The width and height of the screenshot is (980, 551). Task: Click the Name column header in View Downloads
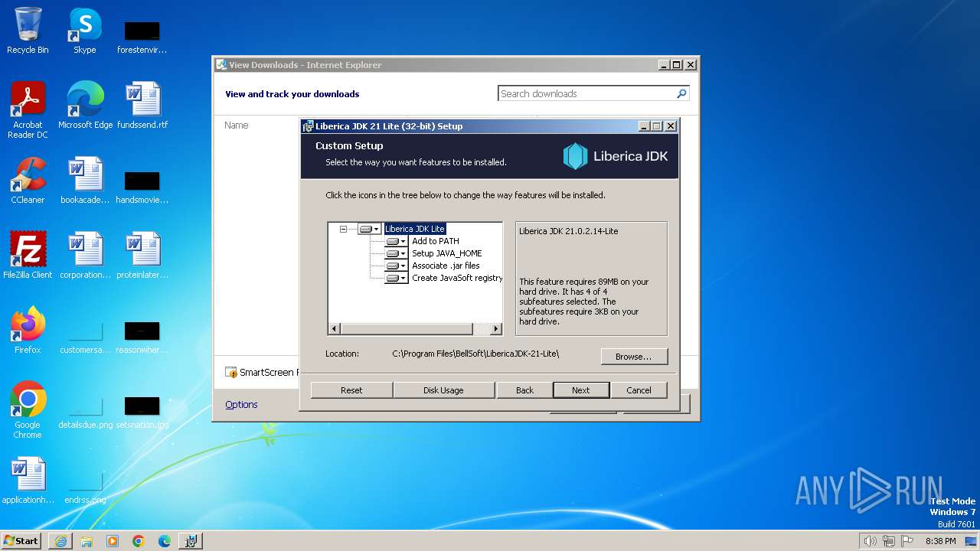[x=237, y=126]
